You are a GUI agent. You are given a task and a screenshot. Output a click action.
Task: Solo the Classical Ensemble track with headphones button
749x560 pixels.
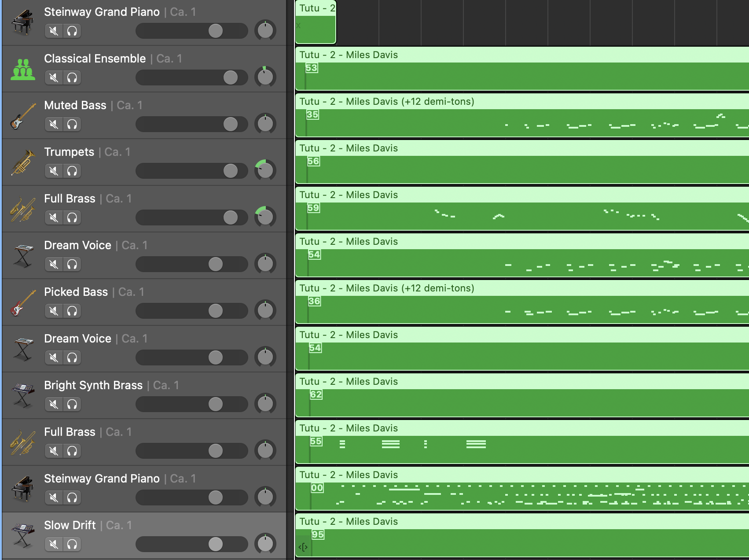73,77
